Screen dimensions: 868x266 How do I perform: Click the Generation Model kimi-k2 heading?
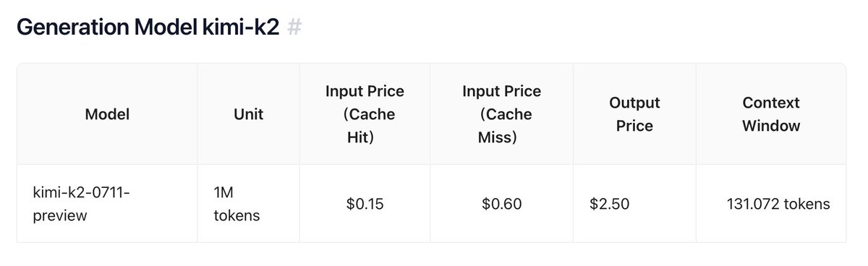coord(148,28)
